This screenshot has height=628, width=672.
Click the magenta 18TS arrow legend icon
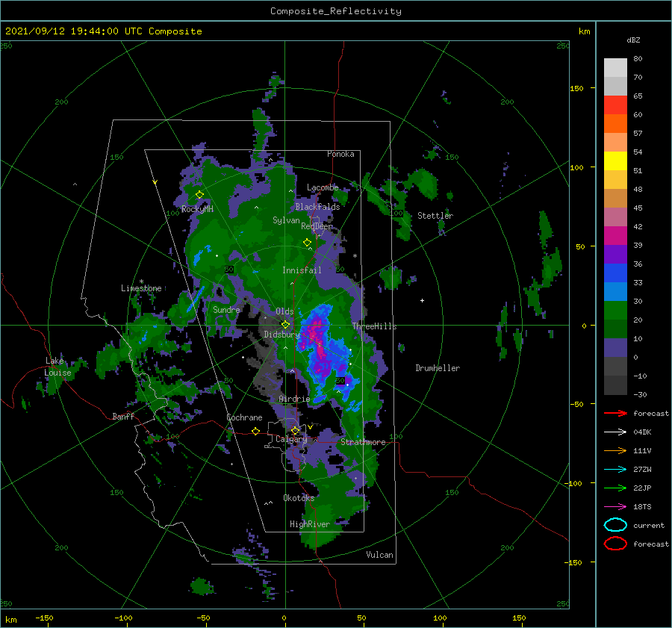(x=615, y=507)
